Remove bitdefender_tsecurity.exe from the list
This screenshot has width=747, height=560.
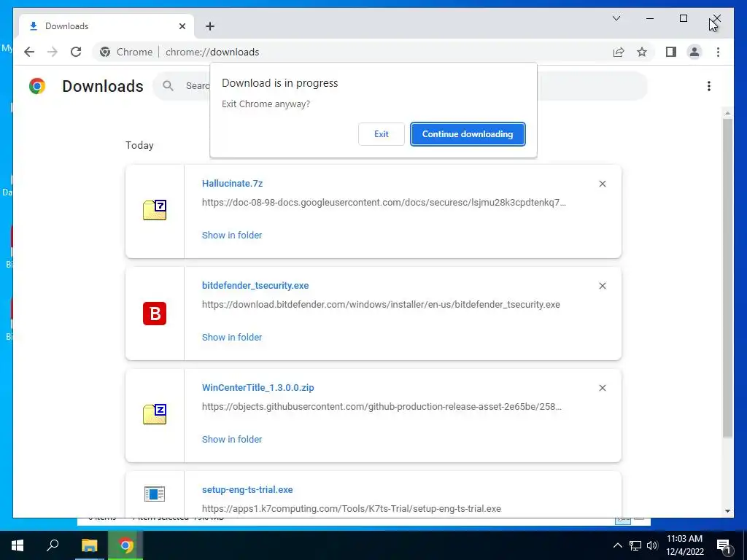tap(602, 286)
